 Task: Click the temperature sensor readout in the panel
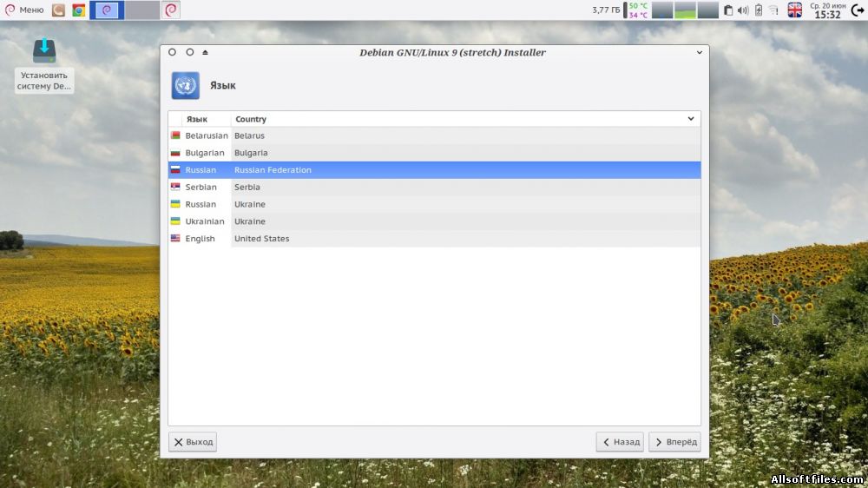(638, 10)
